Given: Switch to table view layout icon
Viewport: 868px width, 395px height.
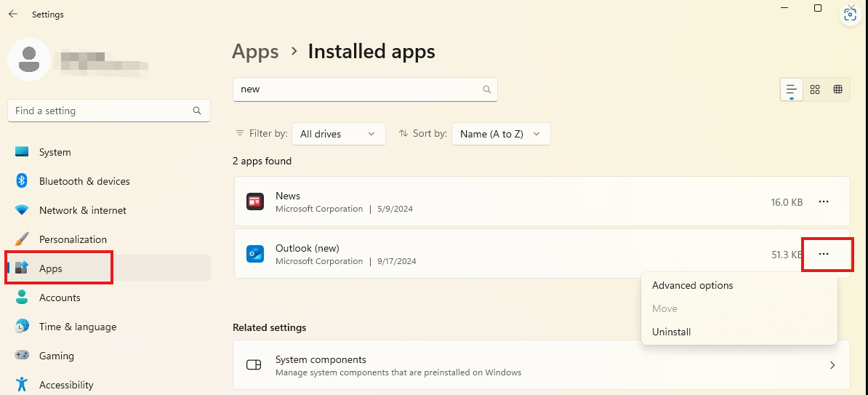Looking at the screenshot, I should tap(838, 89).
